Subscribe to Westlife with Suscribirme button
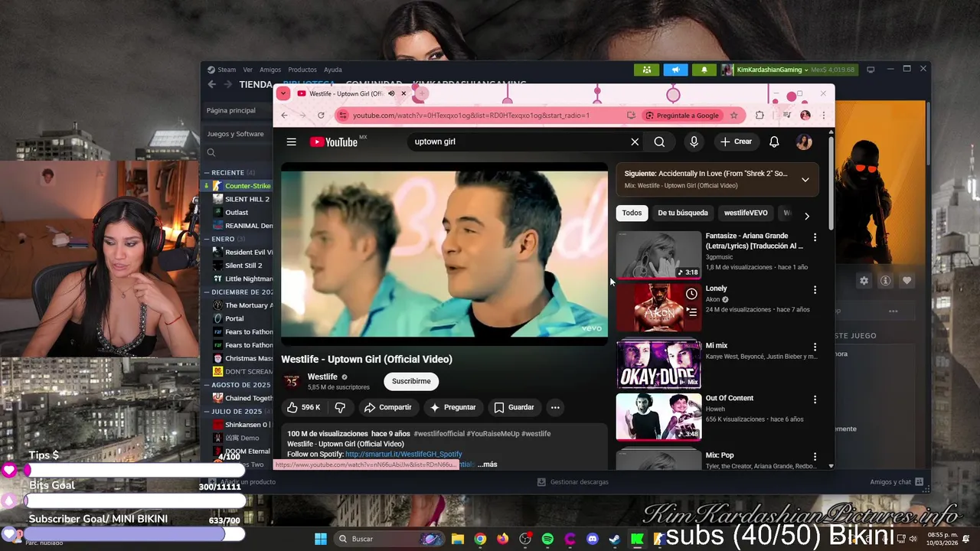The width and height of the screenshot is (980, 551). click(411, 381)
